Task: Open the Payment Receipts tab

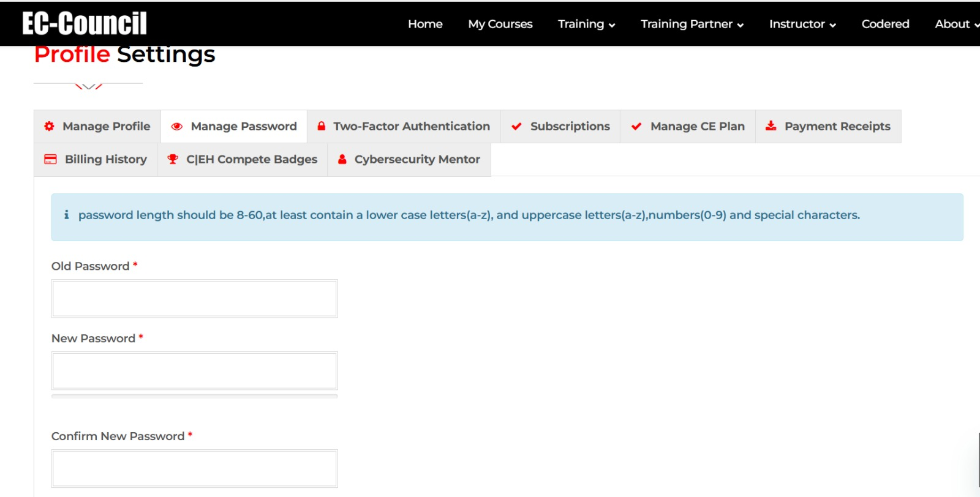Action: point(828,127)
